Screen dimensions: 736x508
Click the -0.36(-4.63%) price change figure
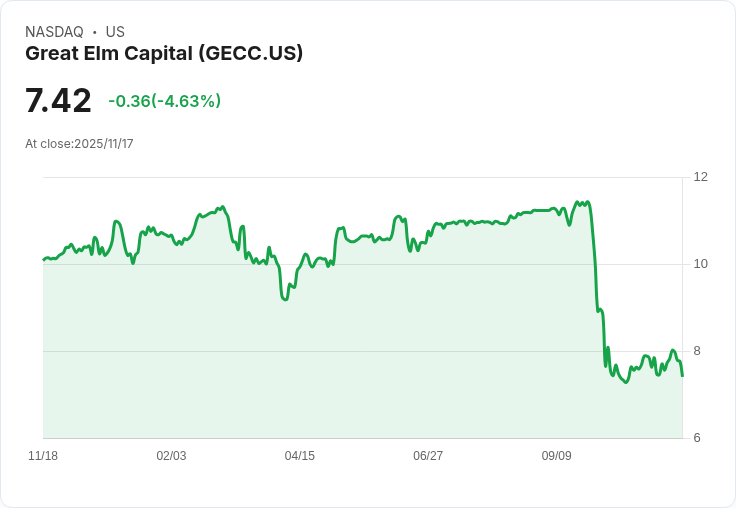(x=165, y=101)
